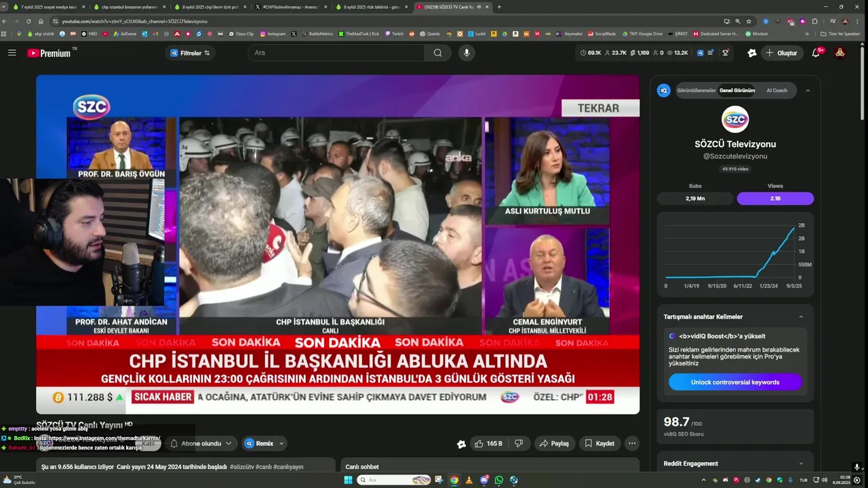868x488 pixels.
Task: Click the video player to pause stream
Action: (x=338, y=244)
